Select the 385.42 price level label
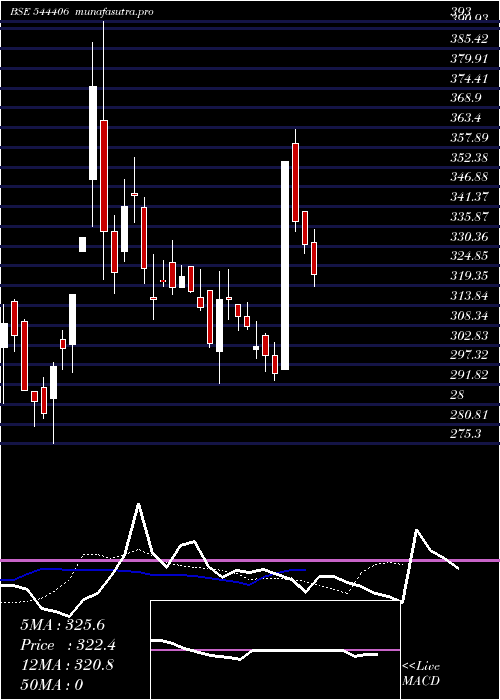The height and width of the screenshot is (700, 500). [x=469, y=39]
